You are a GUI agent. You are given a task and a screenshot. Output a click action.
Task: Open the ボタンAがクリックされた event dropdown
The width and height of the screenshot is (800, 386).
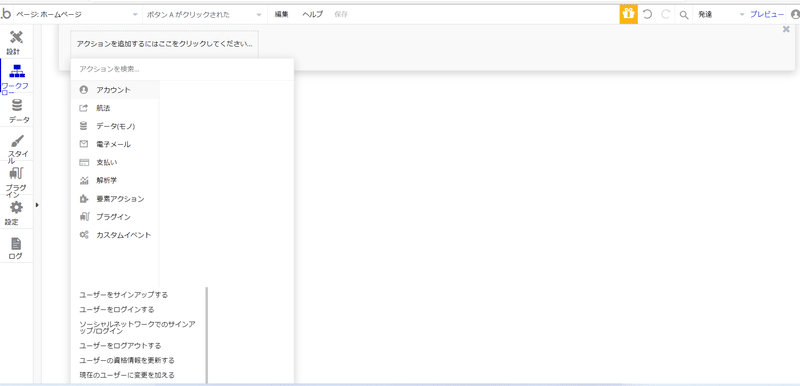(204, 14)
